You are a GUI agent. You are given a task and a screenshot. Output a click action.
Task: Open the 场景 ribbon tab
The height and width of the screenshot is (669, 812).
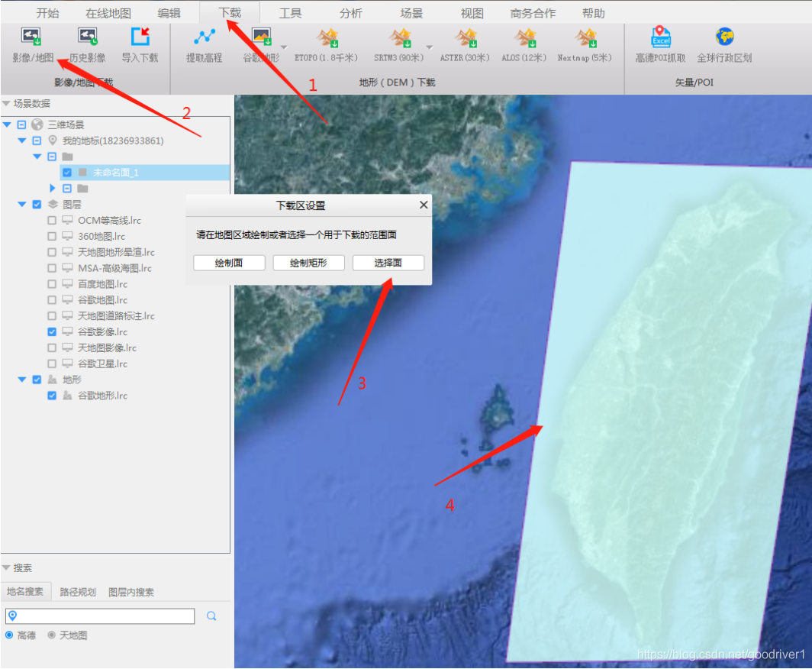411,13
